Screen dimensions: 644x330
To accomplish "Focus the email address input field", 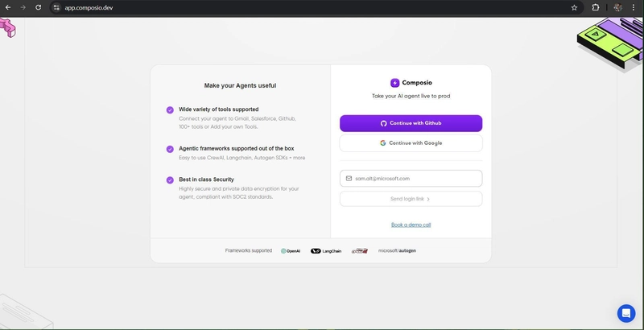I will point(411,179).
